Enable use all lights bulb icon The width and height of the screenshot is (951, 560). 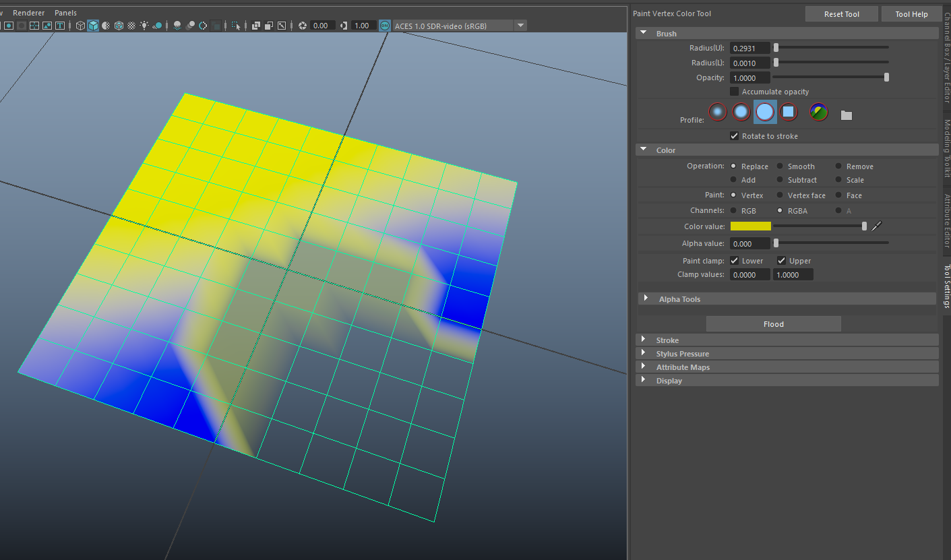144,26
